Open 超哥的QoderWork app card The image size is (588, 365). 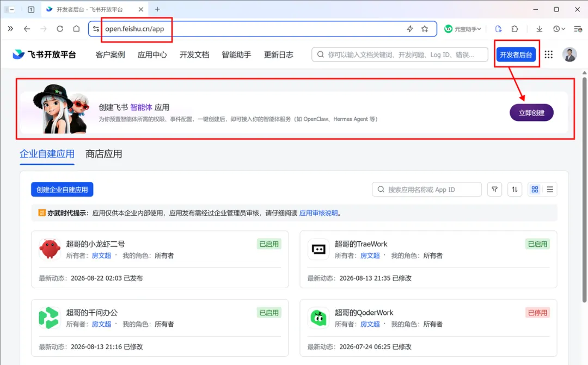428,328
